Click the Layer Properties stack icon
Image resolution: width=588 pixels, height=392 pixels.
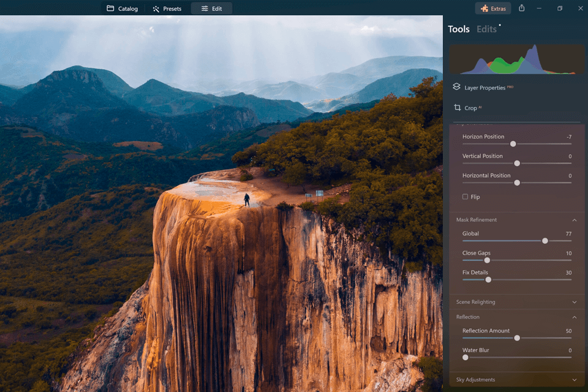(456, 86)
